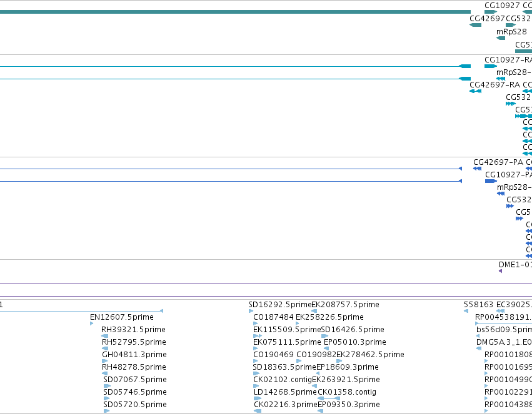532x414 pixels.
Task: Select the EP18609.3prime EST label
Action: pyautogui.click(x=348, y=368)
